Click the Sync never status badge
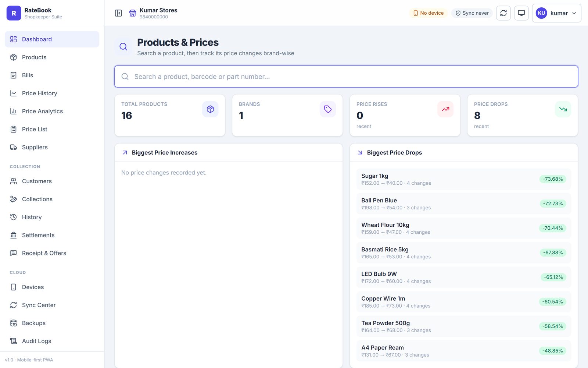 coord(472,13)
